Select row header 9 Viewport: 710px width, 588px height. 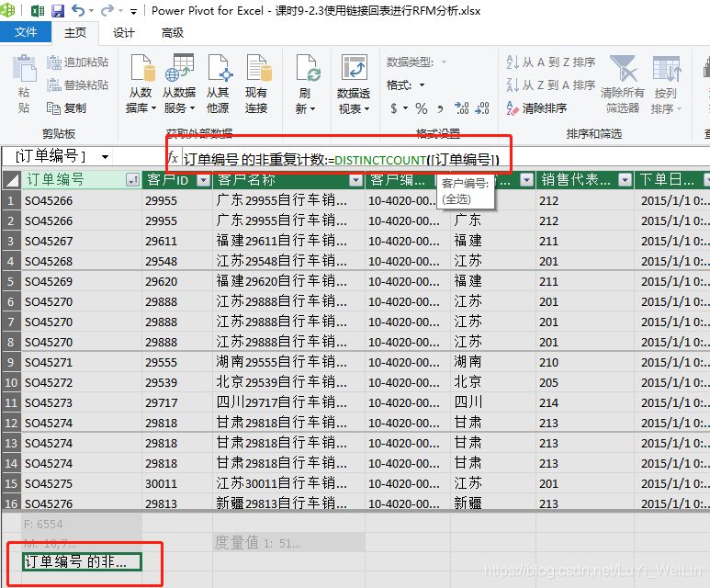click(11, 362)
